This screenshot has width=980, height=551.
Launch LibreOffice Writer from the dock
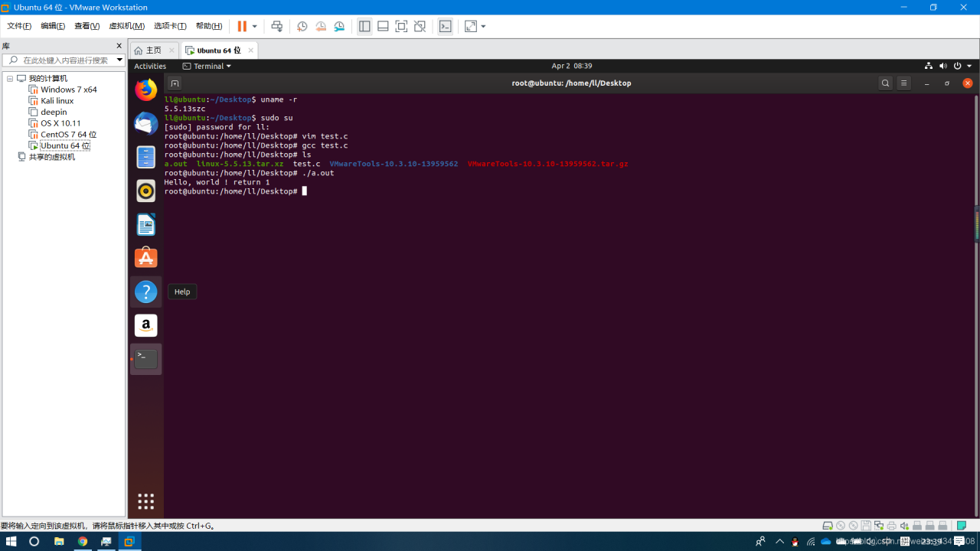click(145, 224)
